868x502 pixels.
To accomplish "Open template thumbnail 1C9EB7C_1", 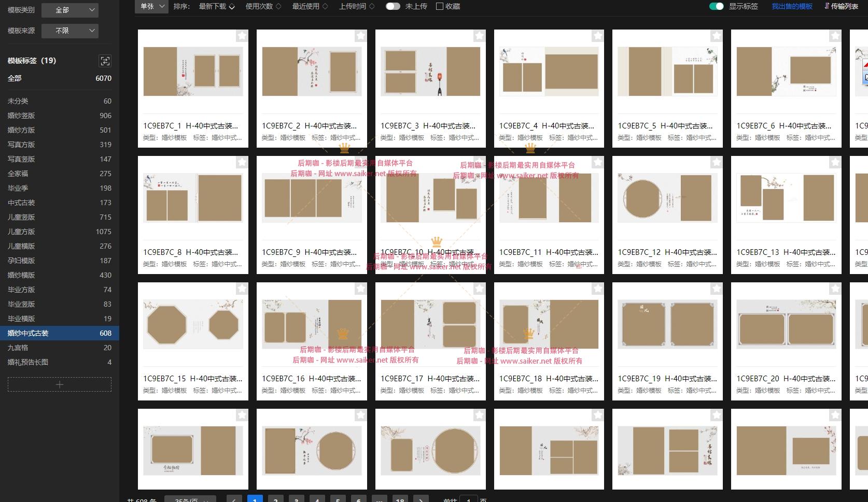I will coord(193,71).
